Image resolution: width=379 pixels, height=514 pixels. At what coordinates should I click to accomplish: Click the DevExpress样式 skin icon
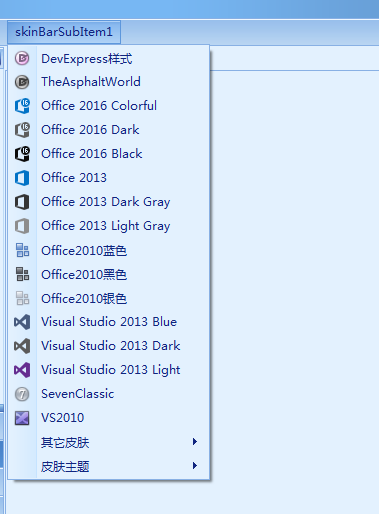tap(22, 59)
